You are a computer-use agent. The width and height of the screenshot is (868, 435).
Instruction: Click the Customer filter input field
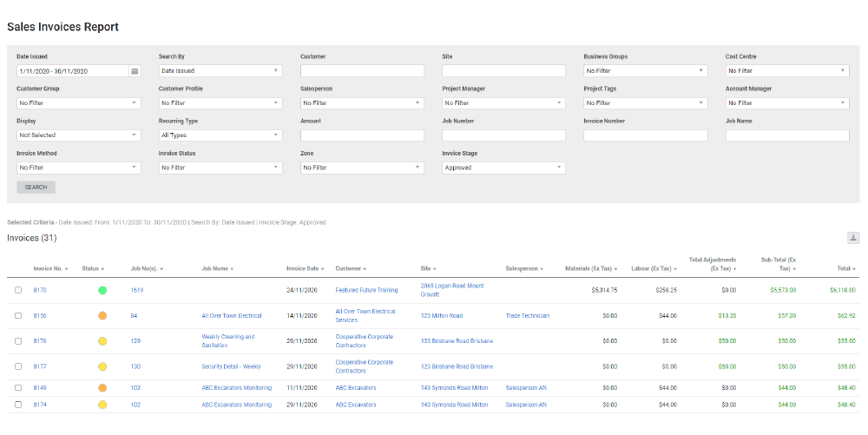362,71
